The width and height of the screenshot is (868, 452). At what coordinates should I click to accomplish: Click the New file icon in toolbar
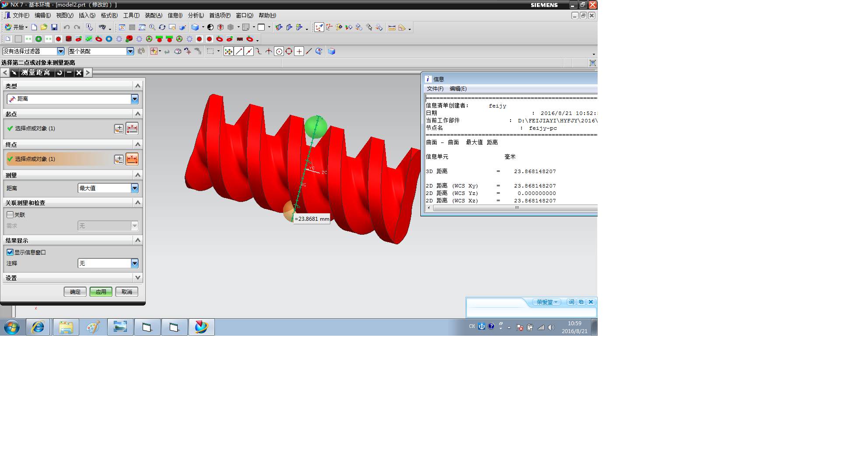34,27
